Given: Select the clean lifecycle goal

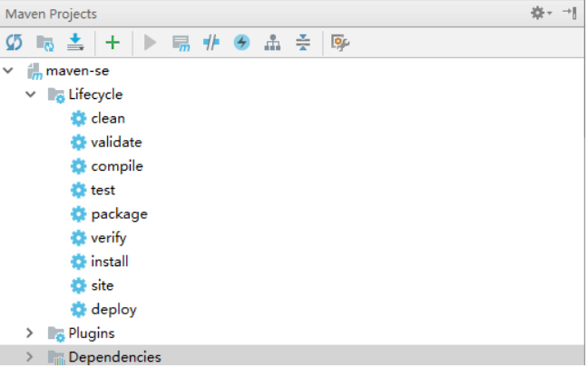Looking at the screenshot, I should [108, 118].
